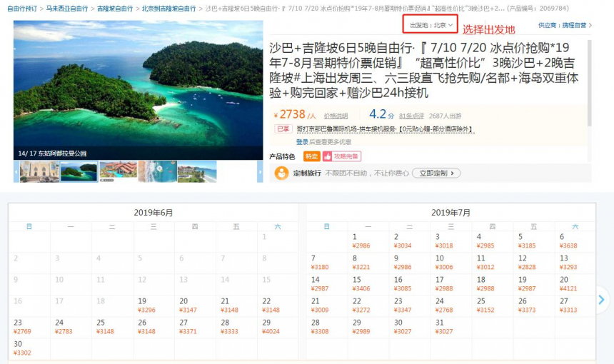This screenshot has width=614, height=364.
Task: Select July 25 priced ¥3152
Action: coord(493,305)
